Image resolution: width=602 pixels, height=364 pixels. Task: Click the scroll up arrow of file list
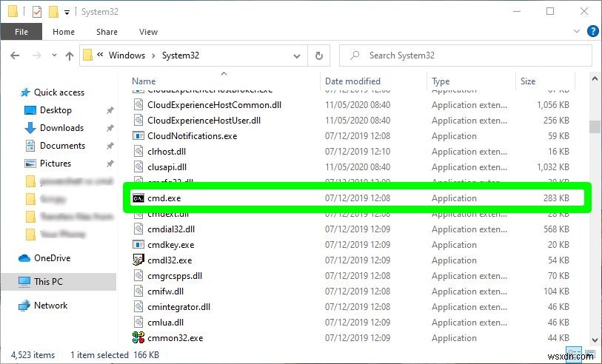coord(595,79)
